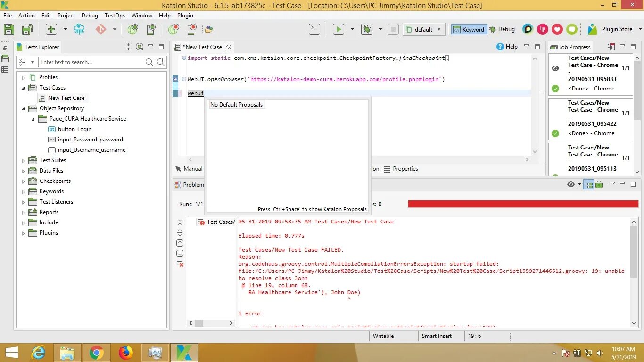Image resolution: width=644 pixels, height=362 pixels.
Task: Open Google Chrome from the taskbar
Action: click(97, 353)
